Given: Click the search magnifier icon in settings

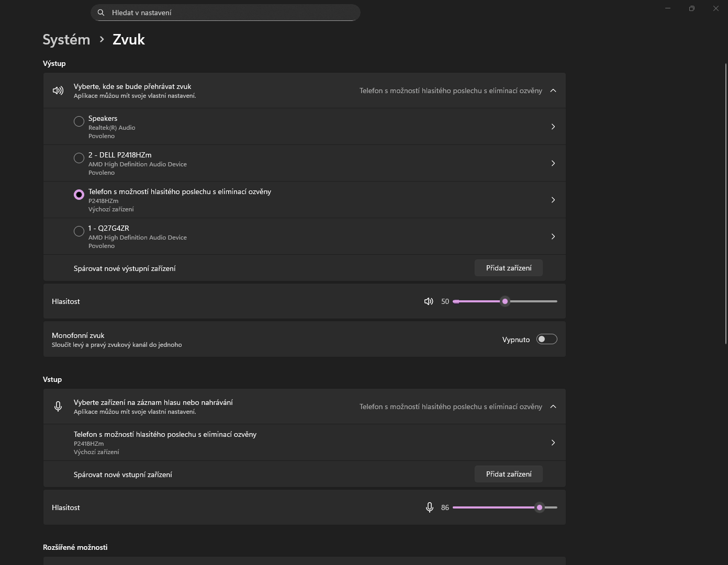Looking at the screenshot, I should 101,13.
